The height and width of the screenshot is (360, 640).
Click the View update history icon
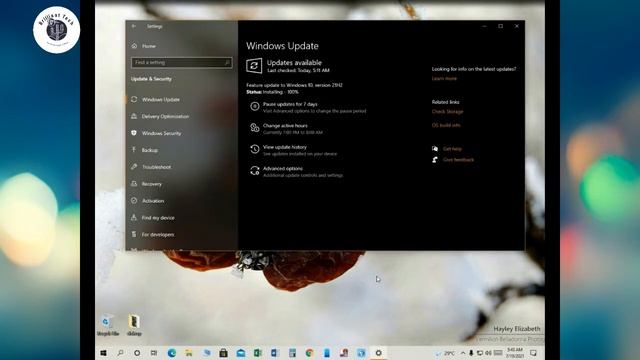tap(255, 149)
